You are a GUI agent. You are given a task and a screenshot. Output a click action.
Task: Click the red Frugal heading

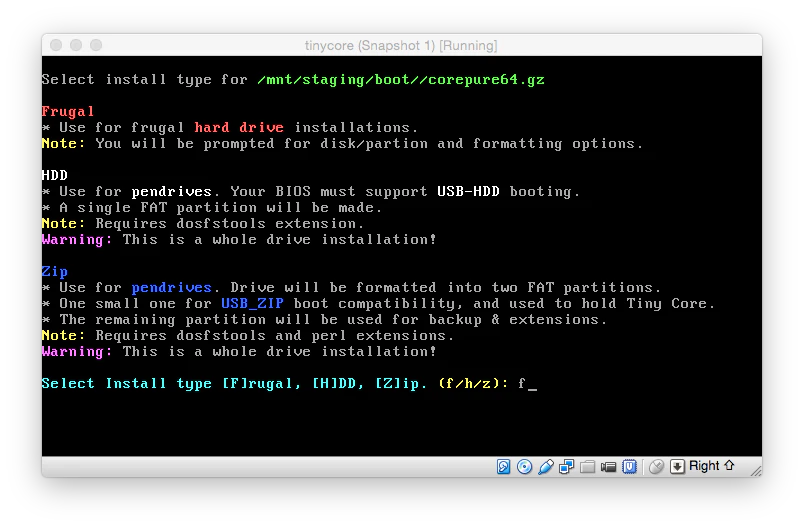click(68, 112)
